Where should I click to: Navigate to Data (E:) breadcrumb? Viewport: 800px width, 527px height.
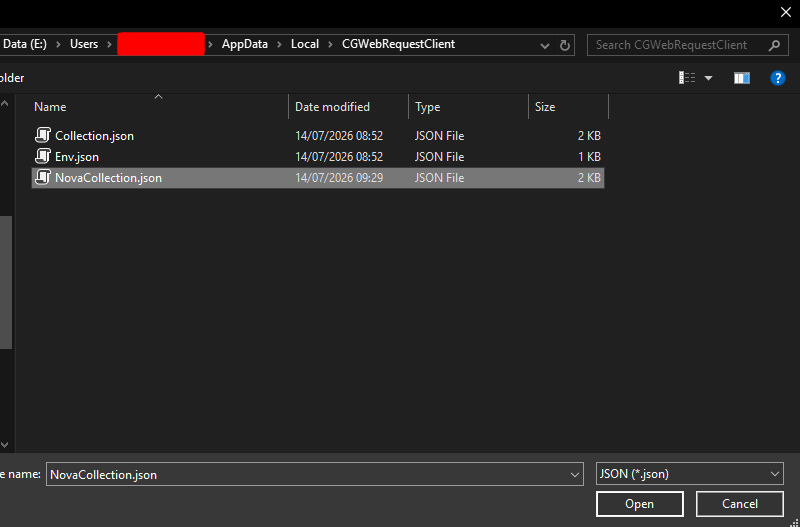tap(24, 44)
